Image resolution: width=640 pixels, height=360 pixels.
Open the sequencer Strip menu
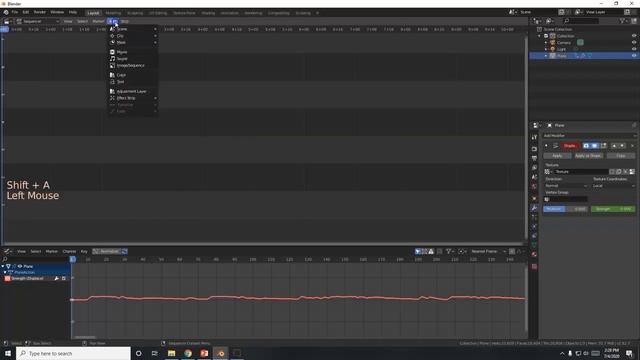point(124,21)
